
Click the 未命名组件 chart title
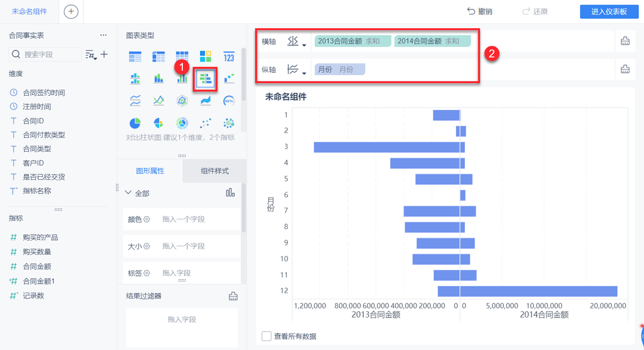point(286,97)
